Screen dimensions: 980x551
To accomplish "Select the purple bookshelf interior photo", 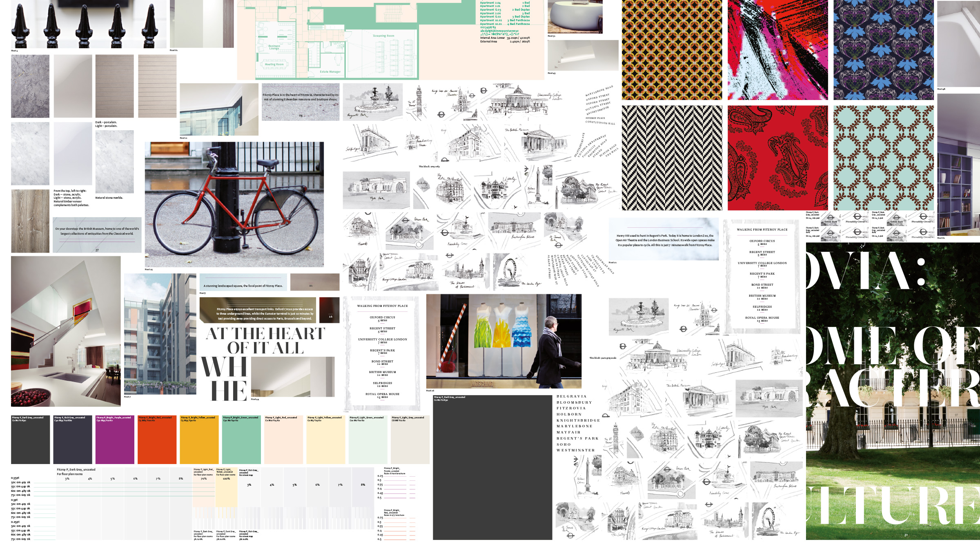I will coord(959,164).
